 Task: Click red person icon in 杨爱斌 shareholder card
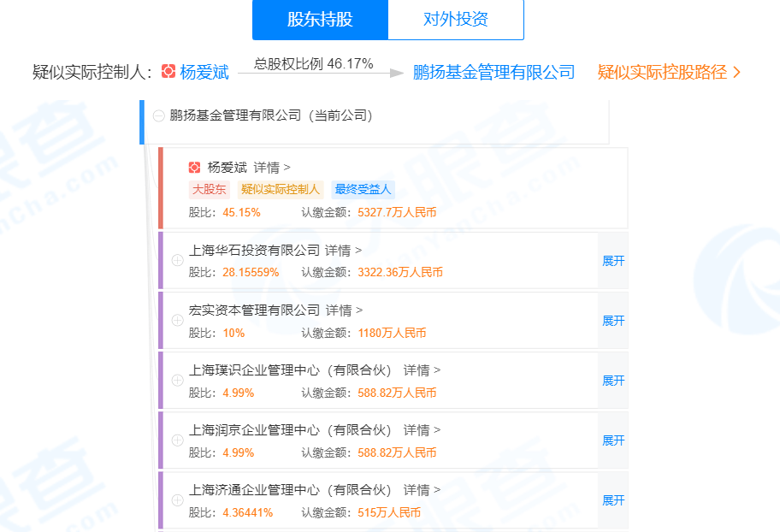[194, 168]
